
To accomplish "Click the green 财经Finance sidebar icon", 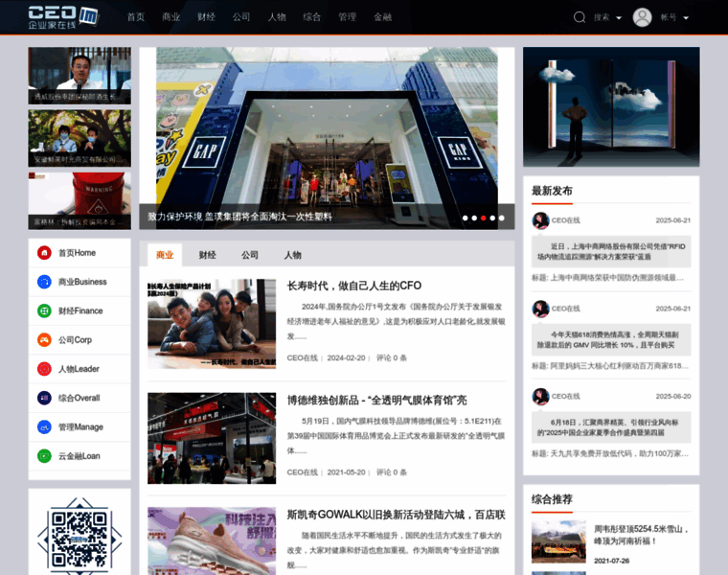I will [x=44, y=310].
